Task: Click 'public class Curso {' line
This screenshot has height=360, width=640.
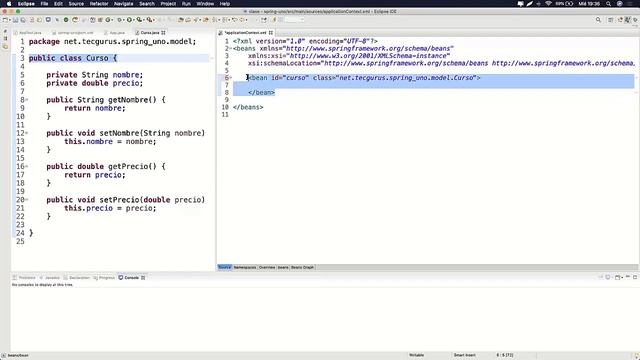Action: point(73,58)
